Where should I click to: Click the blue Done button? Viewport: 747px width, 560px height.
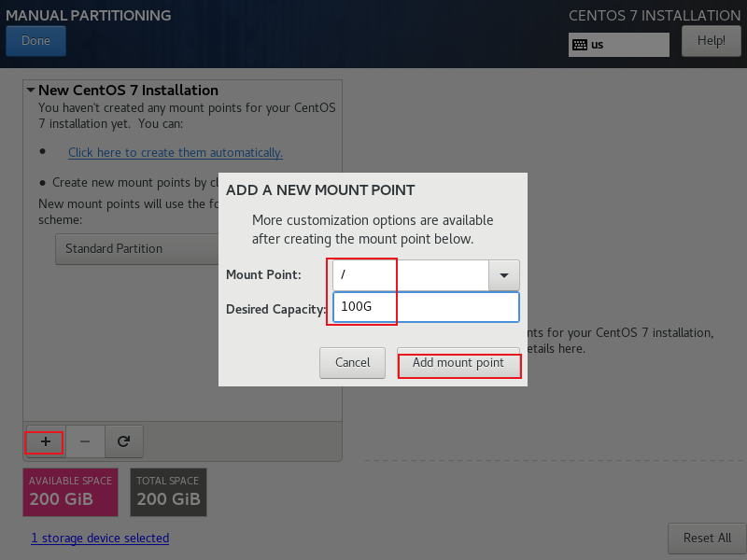35,41
